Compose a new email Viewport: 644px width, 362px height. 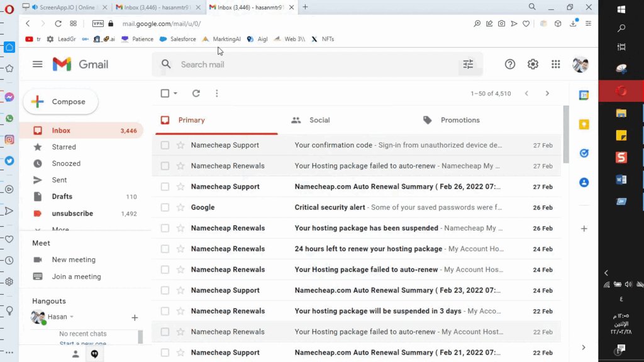61,102
